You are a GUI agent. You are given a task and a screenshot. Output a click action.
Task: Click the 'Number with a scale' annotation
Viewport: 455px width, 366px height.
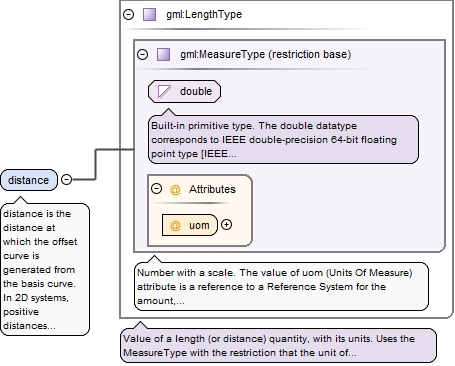281,286
